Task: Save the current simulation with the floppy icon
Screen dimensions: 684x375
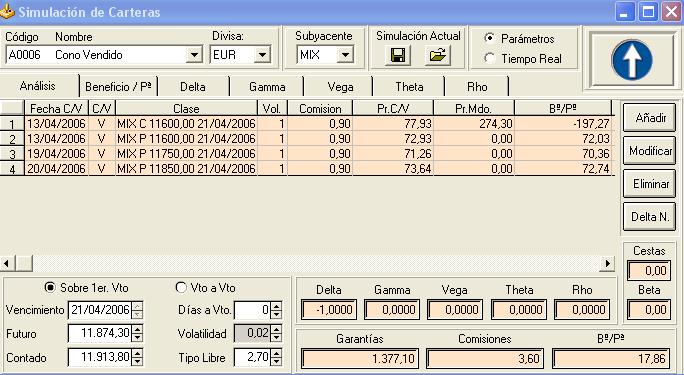Action: (398, 55)
